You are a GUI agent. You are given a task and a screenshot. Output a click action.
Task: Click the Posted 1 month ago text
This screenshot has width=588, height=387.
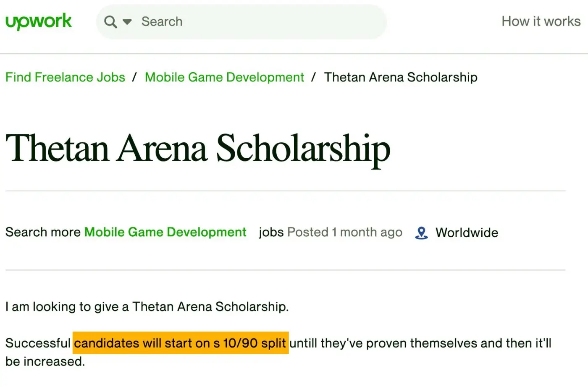(344, 232)
